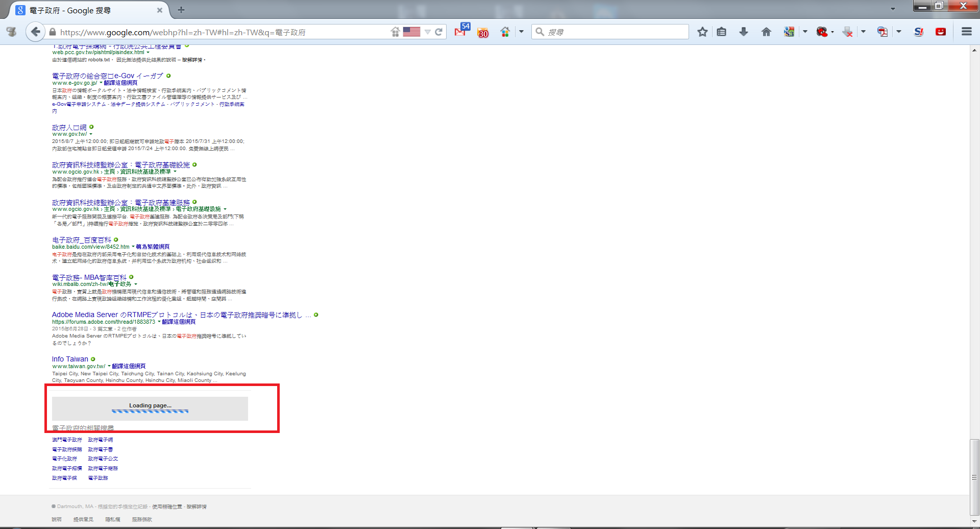Expand the arrow after www.gov.tw/ URL

[x=91, y=134]
